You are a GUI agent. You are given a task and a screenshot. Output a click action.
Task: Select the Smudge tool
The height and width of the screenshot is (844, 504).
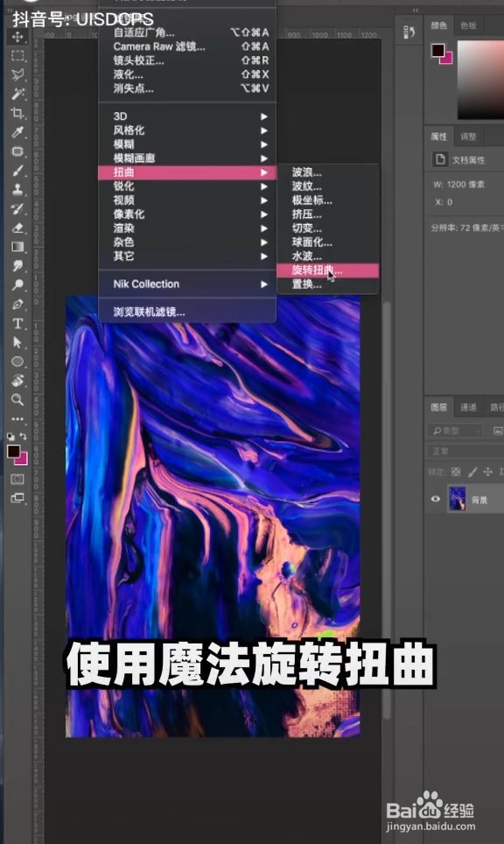click(x=17, y=266)
